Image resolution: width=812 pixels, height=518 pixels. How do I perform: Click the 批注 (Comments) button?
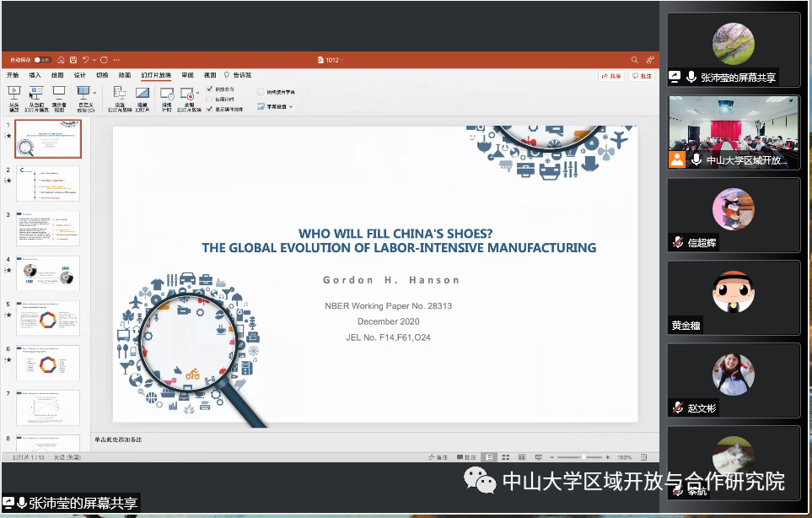[x=642, y=76]
